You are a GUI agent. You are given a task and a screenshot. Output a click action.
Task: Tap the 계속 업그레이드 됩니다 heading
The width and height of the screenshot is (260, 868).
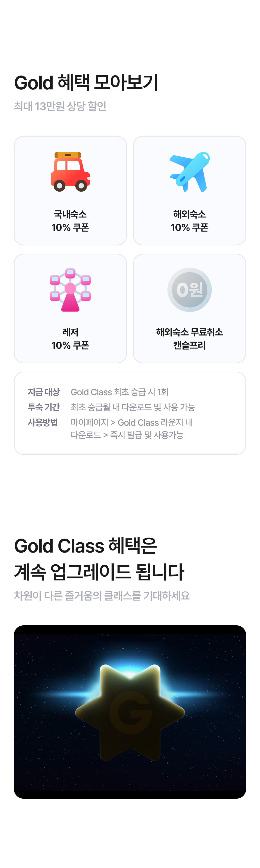99,572
